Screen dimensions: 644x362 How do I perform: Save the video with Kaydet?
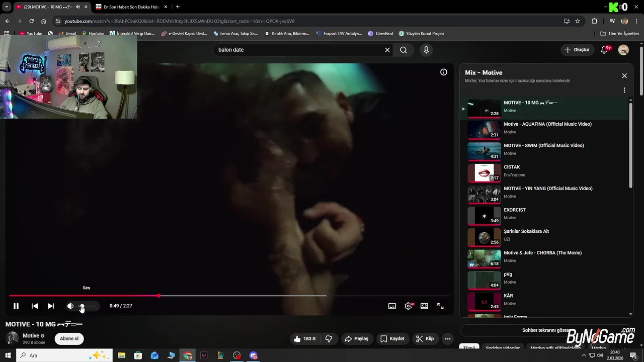tap(392, 339)
